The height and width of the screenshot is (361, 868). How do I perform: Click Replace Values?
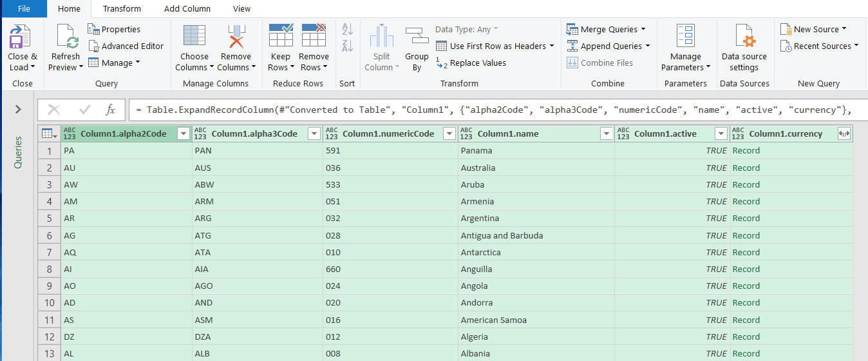[477, 63]
